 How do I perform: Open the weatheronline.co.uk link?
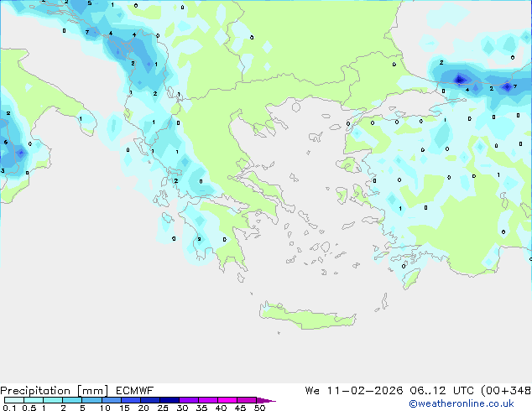point(462,403)
